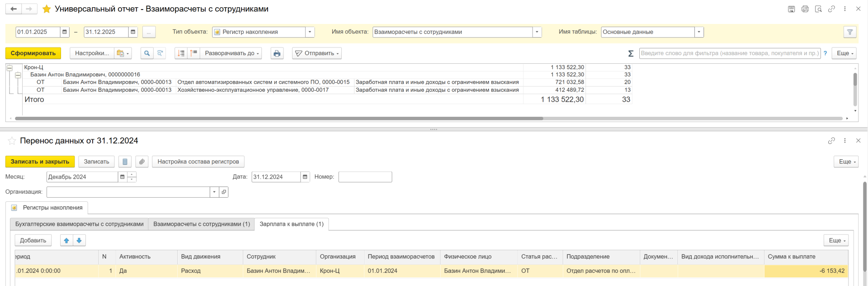Toggle the gold favorite star for Универсальный отчет
This screenshot has width=868, height=286.
point(46,9)
